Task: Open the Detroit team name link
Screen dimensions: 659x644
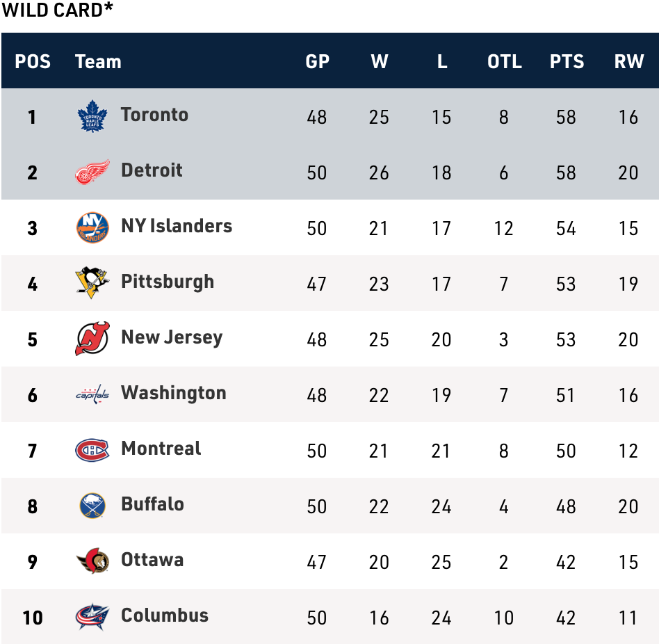Action: coord(152,170)
